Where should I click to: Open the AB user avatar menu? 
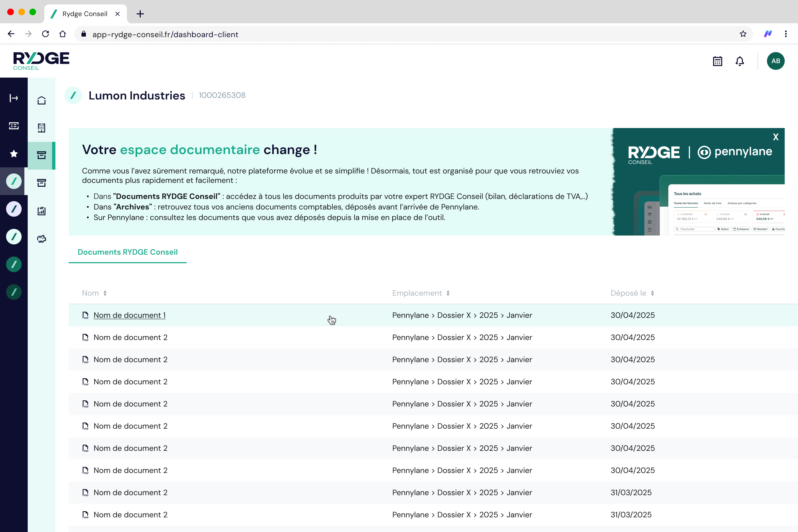click(775, 61)
